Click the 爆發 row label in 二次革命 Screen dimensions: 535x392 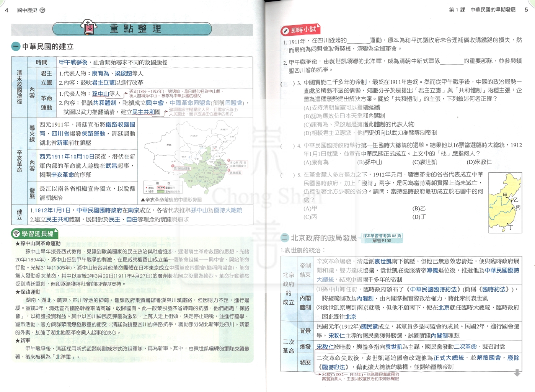click(305, 347)
